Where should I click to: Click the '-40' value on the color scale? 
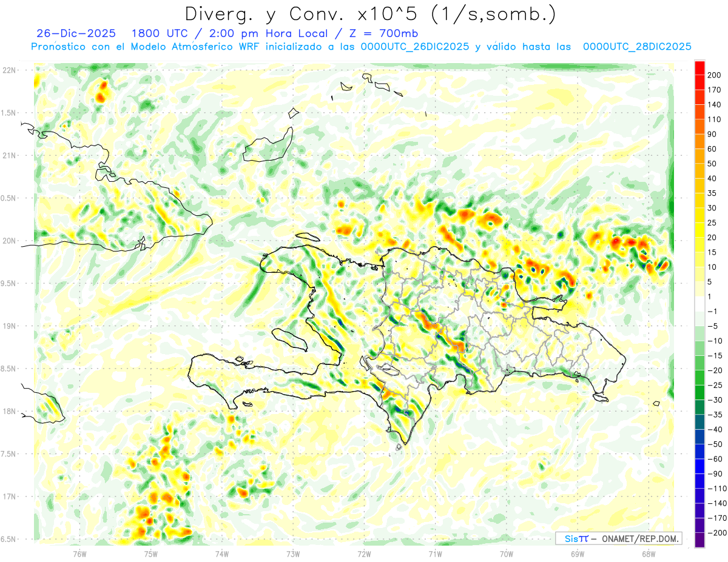[714, 429]
